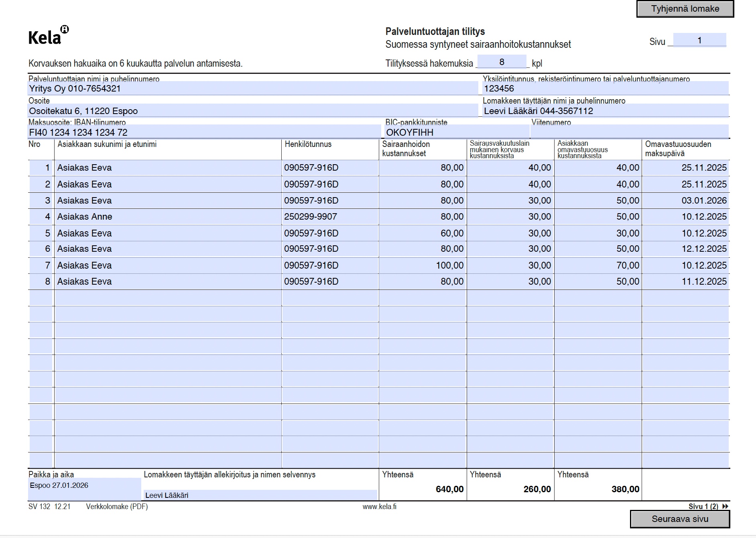Edit the Tilityksessä hakemuksia count field

[x=501, y=62]
